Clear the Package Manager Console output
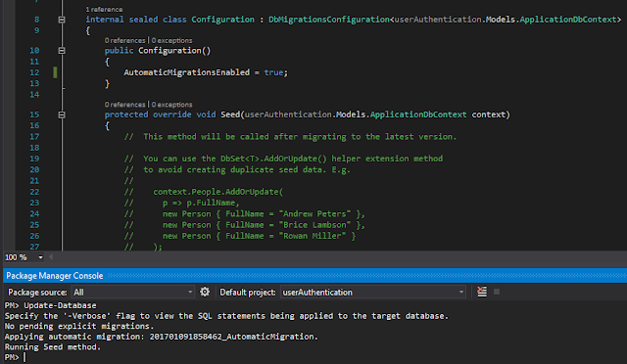This screenshot has width=627, height=364. (482, 292)
